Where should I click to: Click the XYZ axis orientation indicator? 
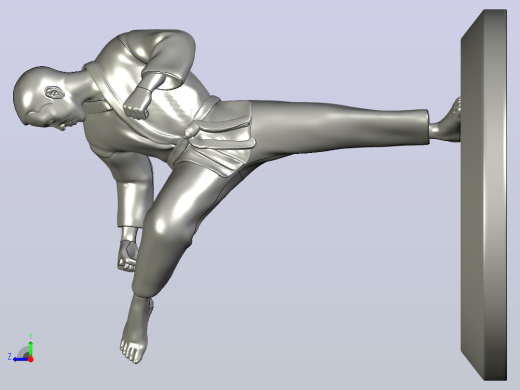pyautogui.click(x=21, y=348)
